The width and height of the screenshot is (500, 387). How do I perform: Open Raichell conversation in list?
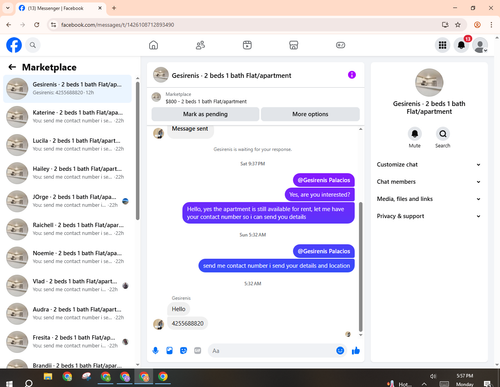(x=67, y=229)
